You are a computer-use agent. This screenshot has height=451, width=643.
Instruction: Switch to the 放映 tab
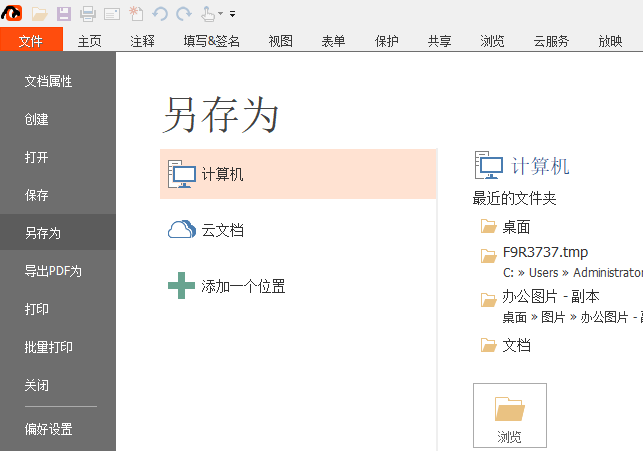pos(610,41)
